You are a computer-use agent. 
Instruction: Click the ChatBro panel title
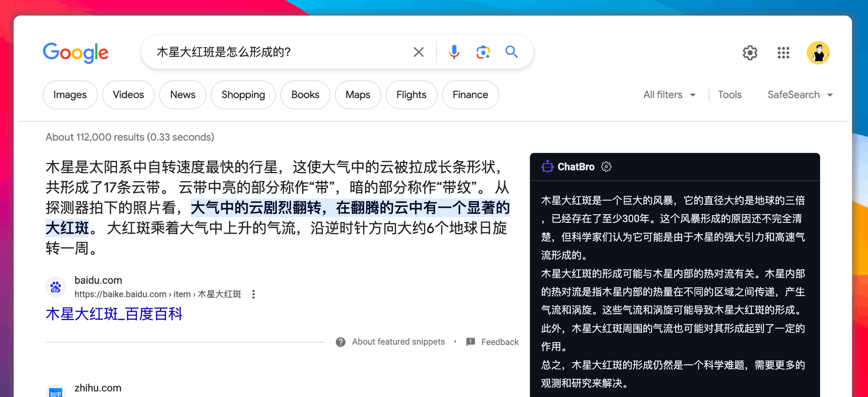[576, 167]
